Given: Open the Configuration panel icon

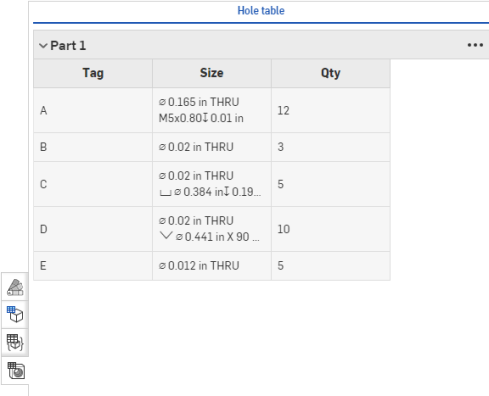Looking at the screenshot, I should (15, 315).
